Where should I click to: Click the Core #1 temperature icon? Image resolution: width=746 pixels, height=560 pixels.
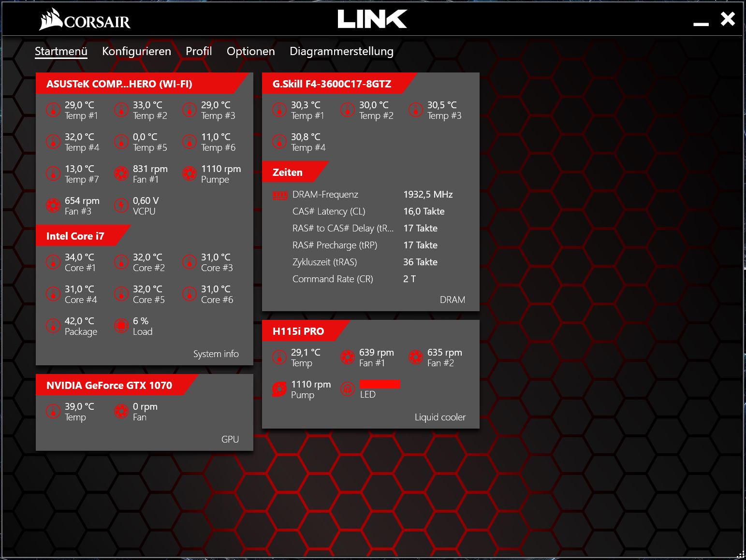click(x=53, y=262)
